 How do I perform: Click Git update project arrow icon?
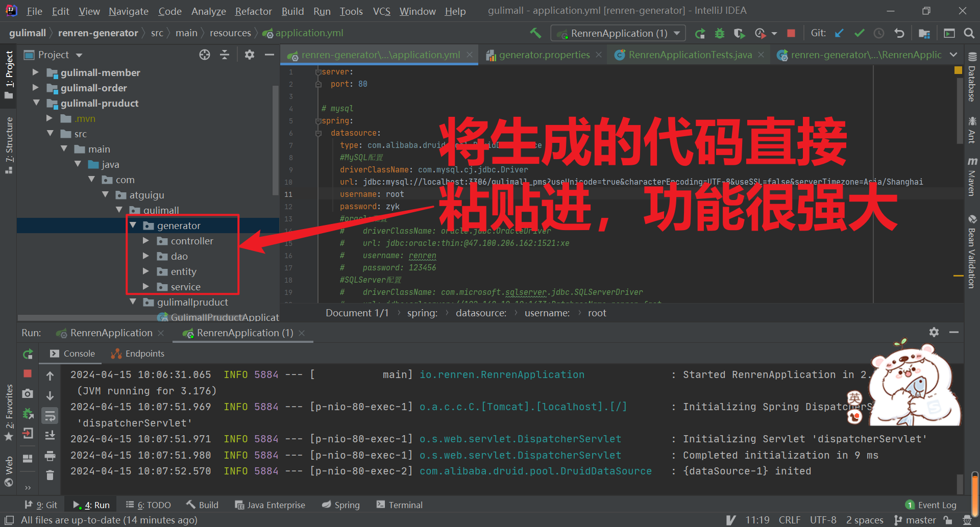tap(839, 33)
